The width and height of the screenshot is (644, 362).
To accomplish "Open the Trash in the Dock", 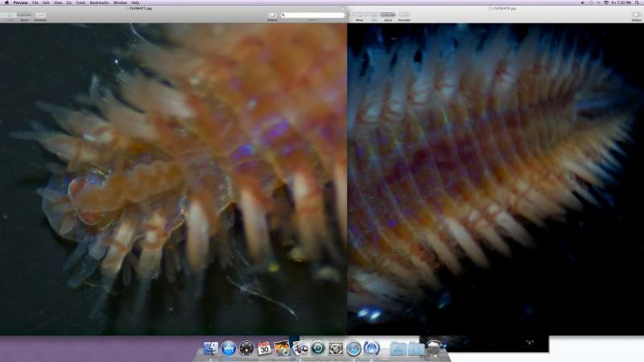I will point(434,348).
